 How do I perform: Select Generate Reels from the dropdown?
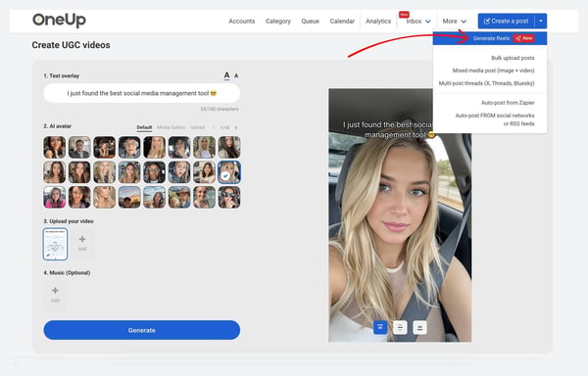point(490,38)
